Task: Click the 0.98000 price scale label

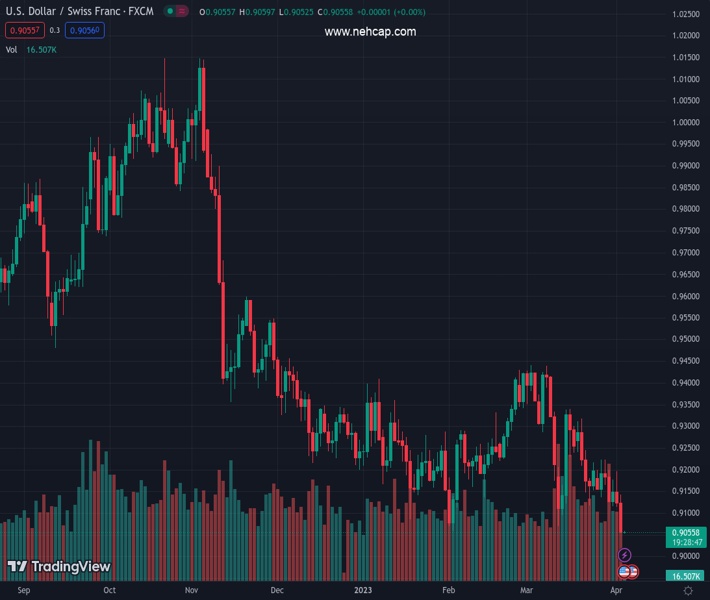Action: pyautogui.click(x=686, y=209)
